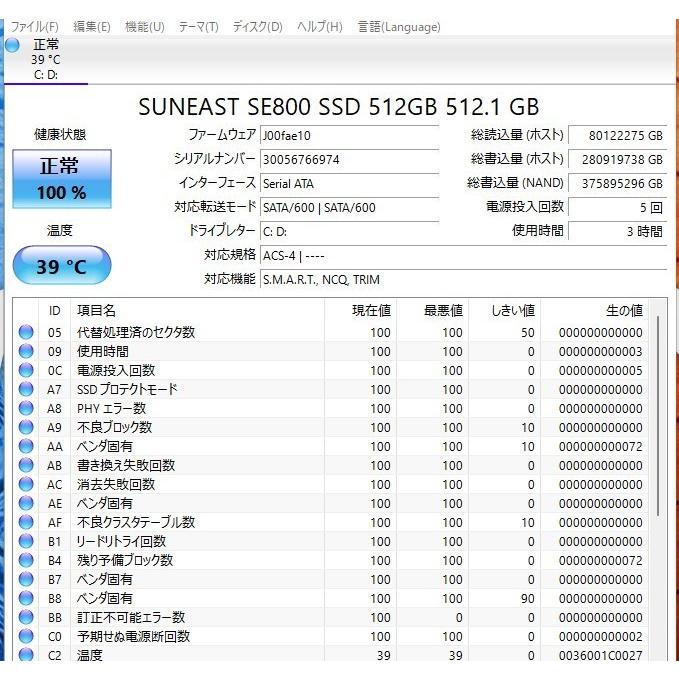
Task: Click threshold value 90 in row B8
Action: coord(528,598)
